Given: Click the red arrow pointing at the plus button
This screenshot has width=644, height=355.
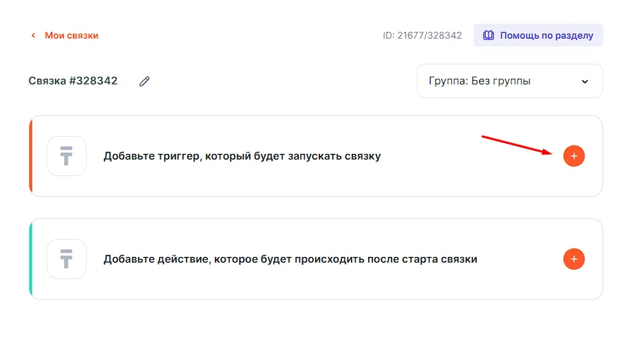Looking at the screenshot, I should click(516, 145).
